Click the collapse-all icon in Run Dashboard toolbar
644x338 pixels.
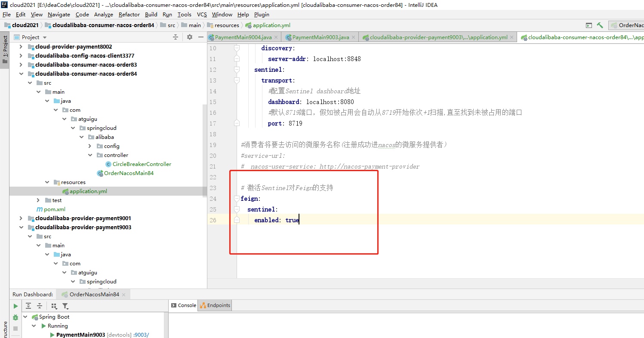40,306
